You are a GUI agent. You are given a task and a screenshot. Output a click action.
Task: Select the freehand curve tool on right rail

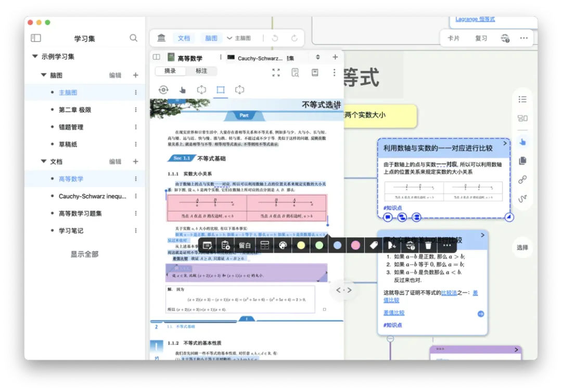(522, 198)
